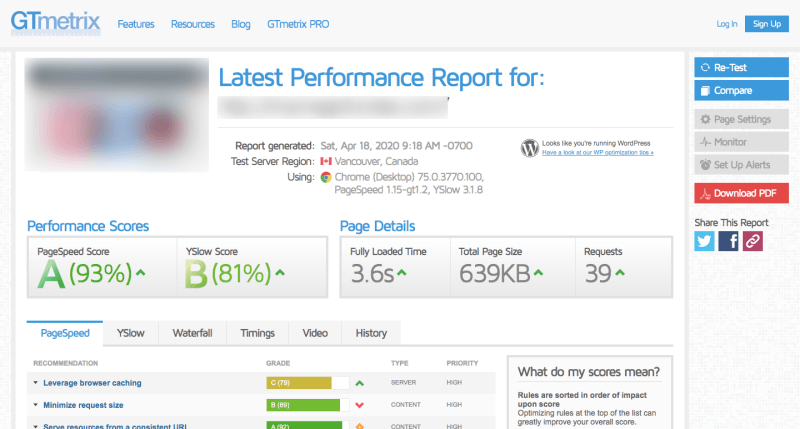The image size is (800, 429).
Task: Click the WordPress logo icon
Action: coord(530,148)
